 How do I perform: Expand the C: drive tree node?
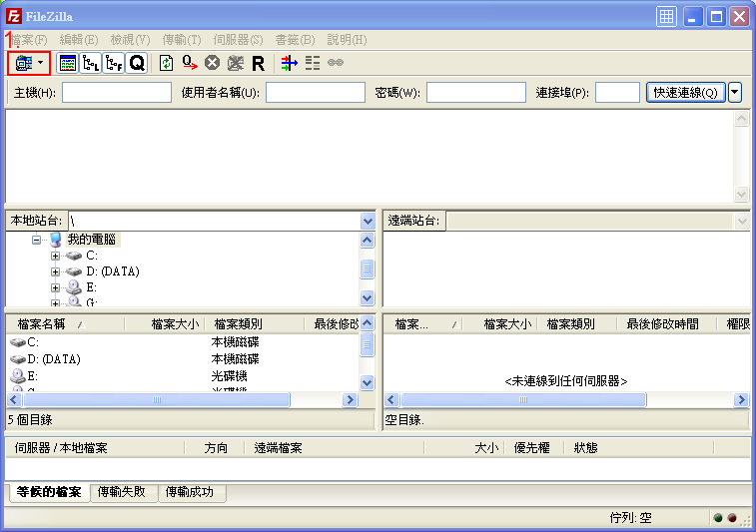pyautogui.click(x=56, y=257)
